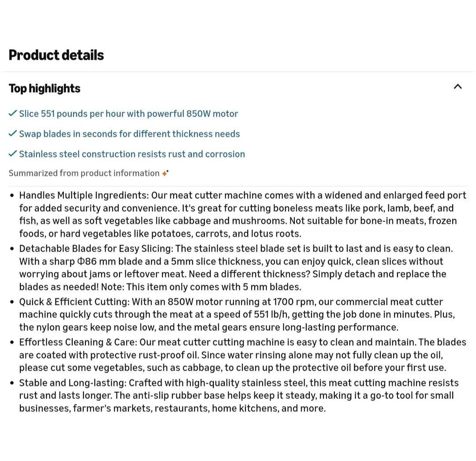Click the "Handles Multiple Ingredients" bullet title

83,195
